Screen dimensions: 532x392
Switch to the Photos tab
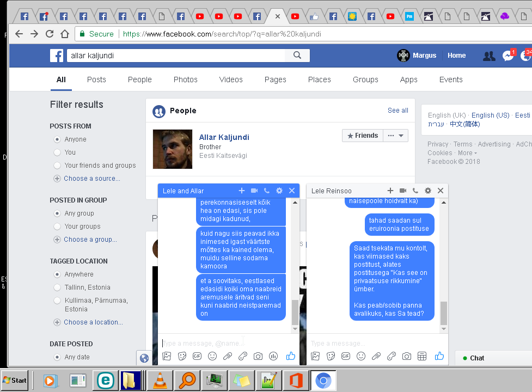(185, 79)
